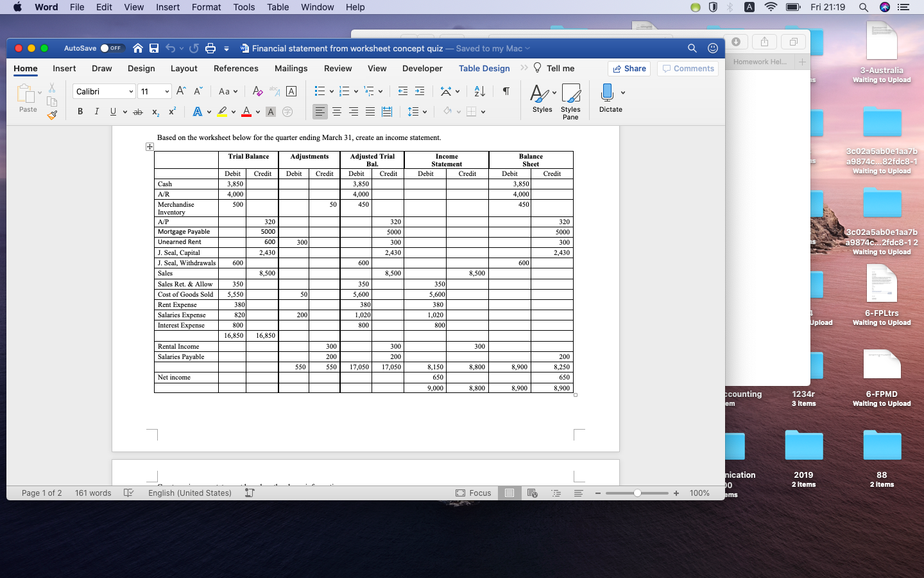Toggle bold formatting
The image size is (924, 578).
tap(80, 111)
